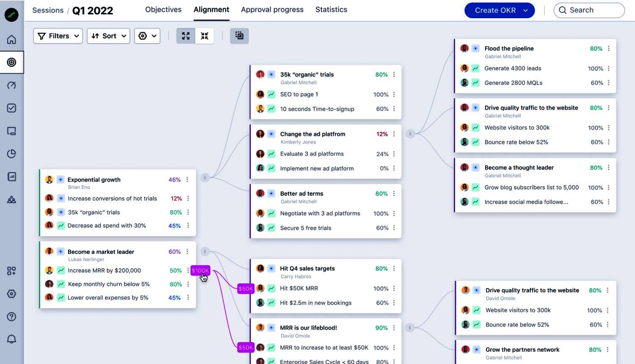Viewport: 635px width, 364px height.
Task: Switch to the collapsed card view
Action: pyautogui.click(x=204, y=36)
